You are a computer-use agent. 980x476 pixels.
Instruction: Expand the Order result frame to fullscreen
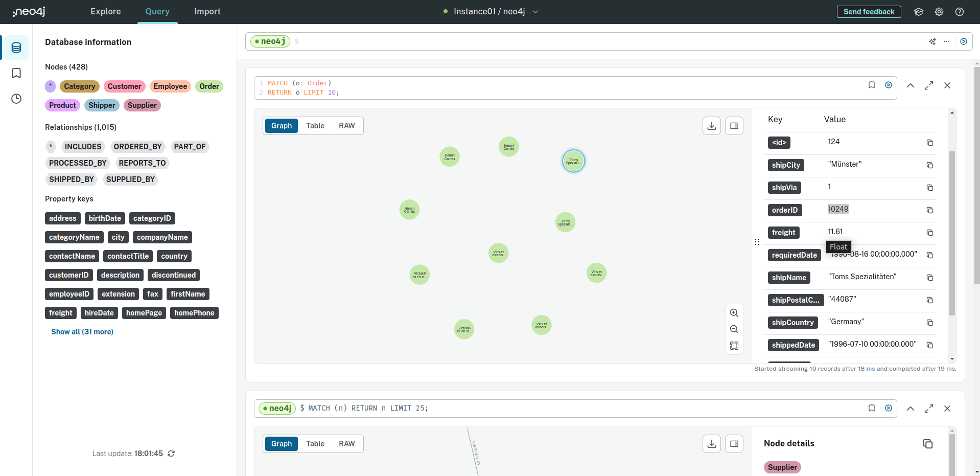pos(929,85)
